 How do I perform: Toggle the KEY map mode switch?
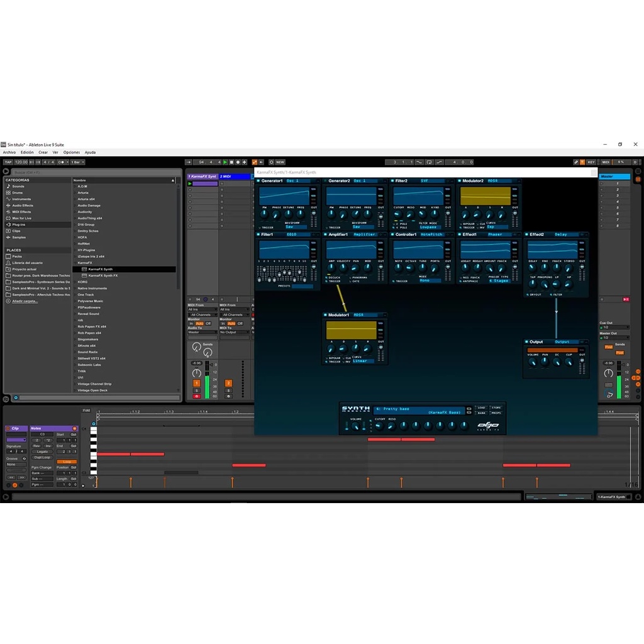click(x=591, y=162)
